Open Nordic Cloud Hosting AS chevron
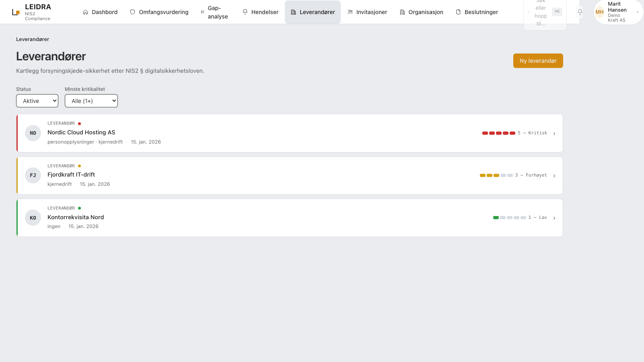 (554, 134)
